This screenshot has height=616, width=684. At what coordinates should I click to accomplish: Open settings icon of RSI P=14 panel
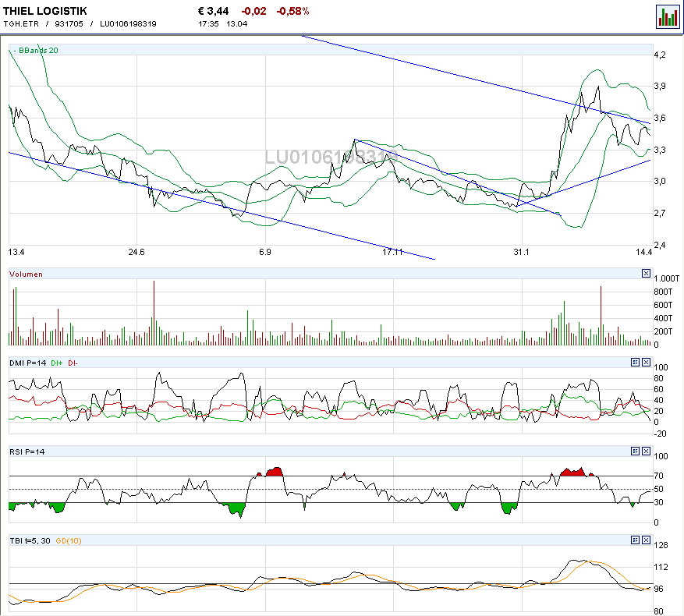pos(635,451)
